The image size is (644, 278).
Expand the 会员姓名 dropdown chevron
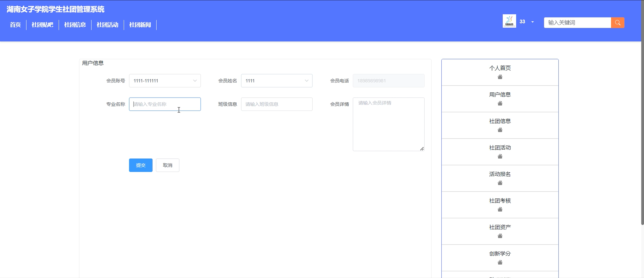pos(307,81)
